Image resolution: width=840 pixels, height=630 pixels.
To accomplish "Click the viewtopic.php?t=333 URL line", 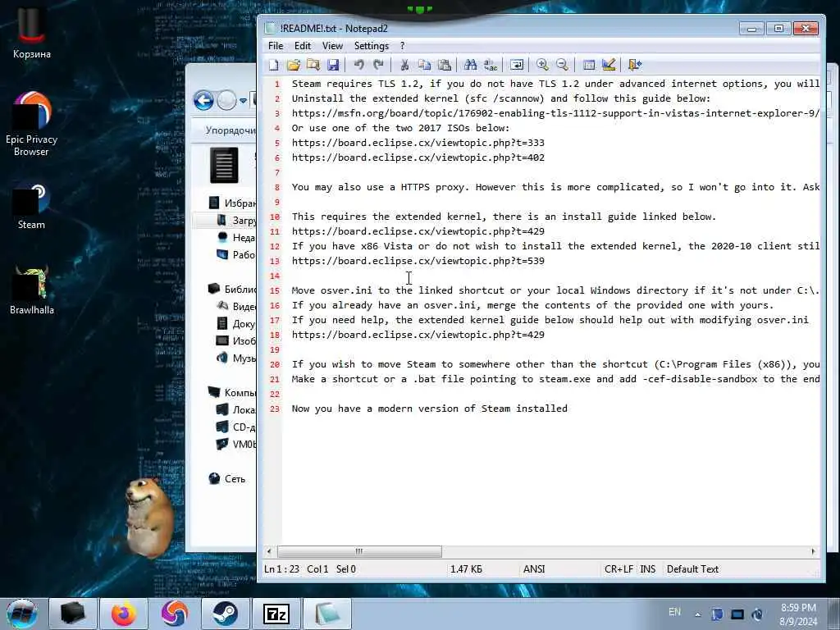I will pos(418,143).
